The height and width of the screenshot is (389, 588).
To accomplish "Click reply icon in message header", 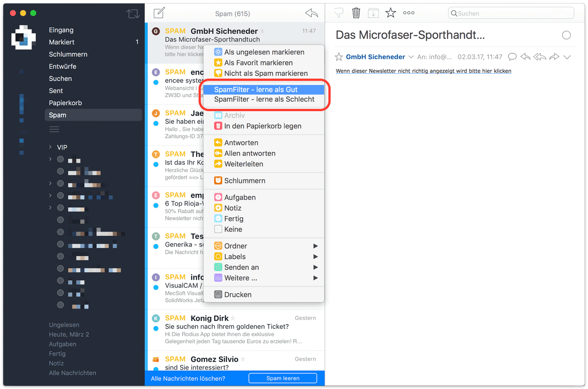I will point(525,57).
